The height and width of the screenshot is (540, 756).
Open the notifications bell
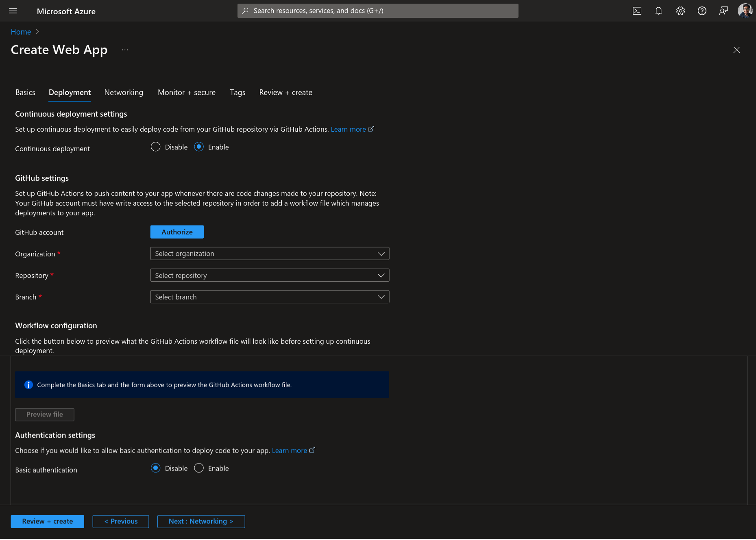coord(658,11)
